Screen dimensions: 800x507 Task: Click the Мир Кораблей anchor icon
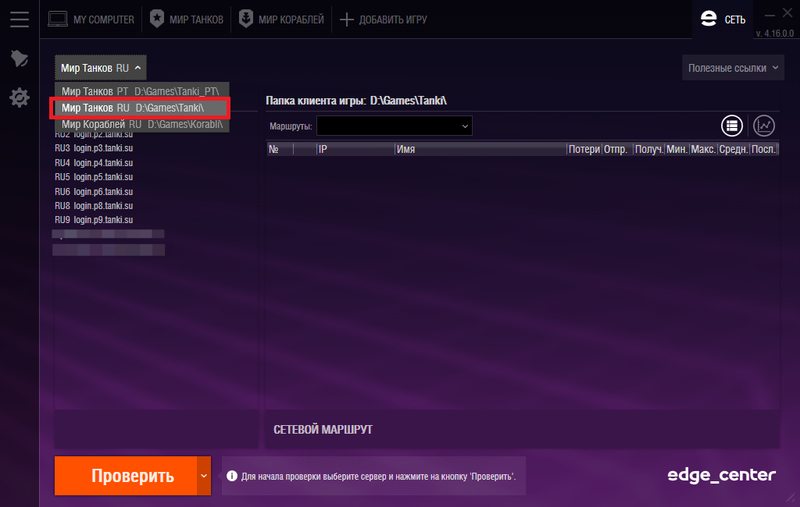click(246, 19)
